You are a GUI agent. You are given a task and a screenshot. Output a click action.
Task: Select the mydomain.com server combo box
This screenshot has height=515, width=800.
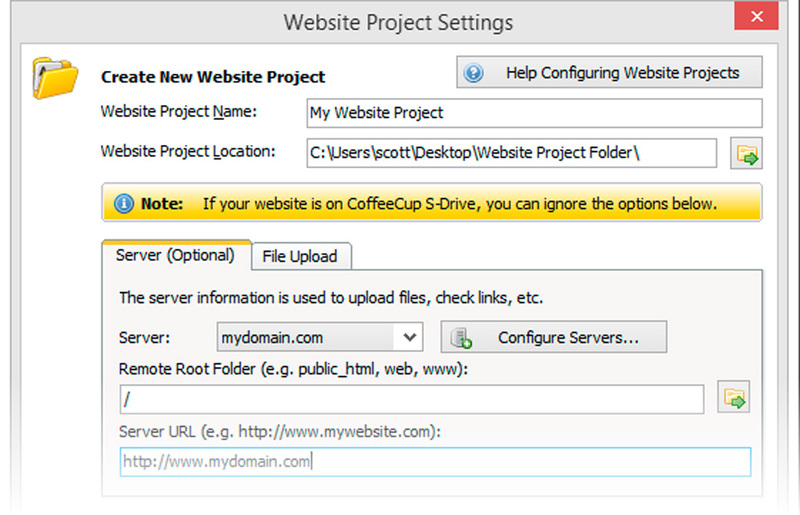[320, 337]
